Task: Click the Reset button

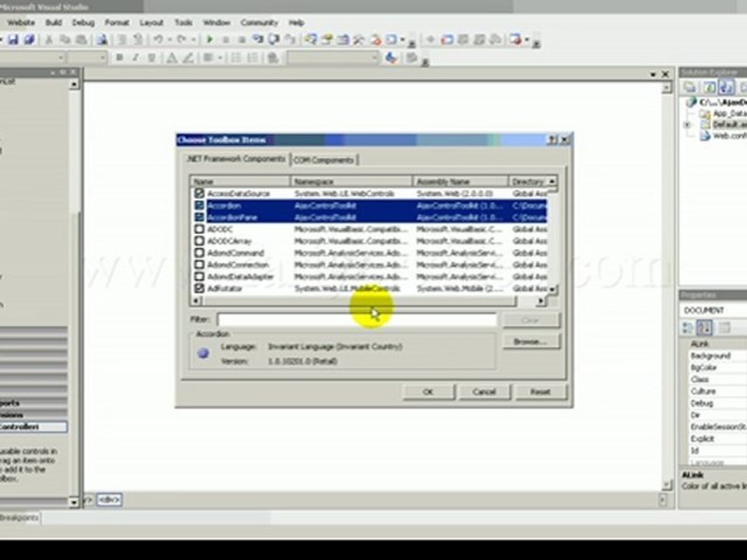Action: [540, 391]
